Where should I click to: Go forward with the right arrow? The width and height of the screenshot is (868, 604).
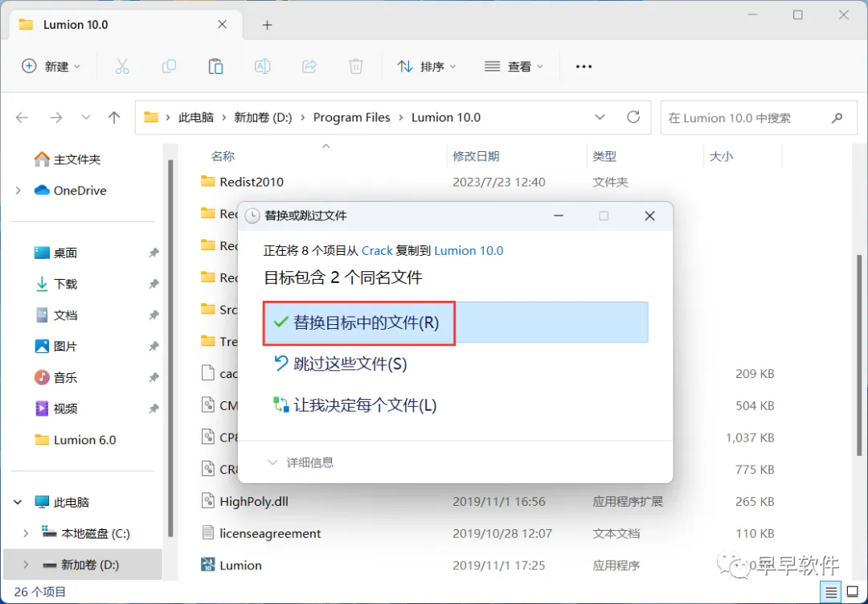coord(56,117)
